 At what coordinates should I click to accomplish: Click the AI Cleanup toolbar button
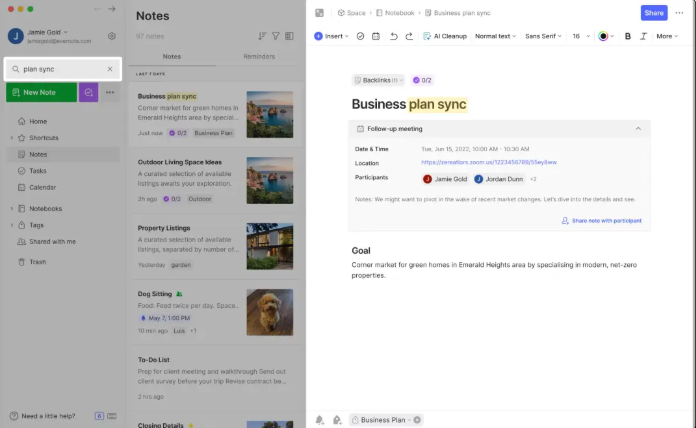click(444, 36)
